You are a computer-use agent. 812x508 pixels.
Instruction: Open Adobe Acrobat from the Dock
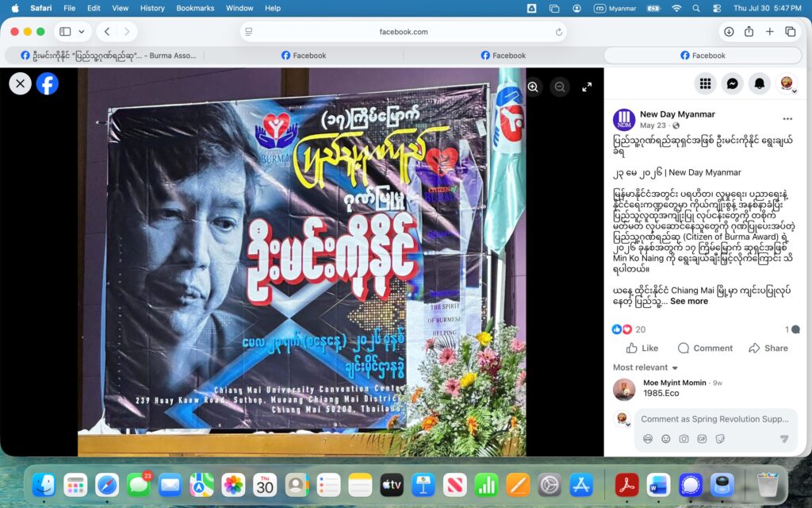(x=626, y=485)
